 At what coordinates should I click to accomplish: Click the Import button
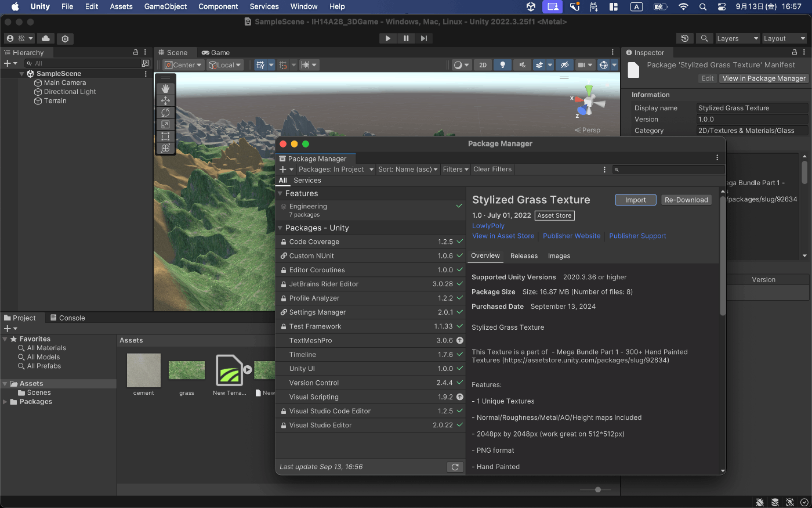[636, 200]
